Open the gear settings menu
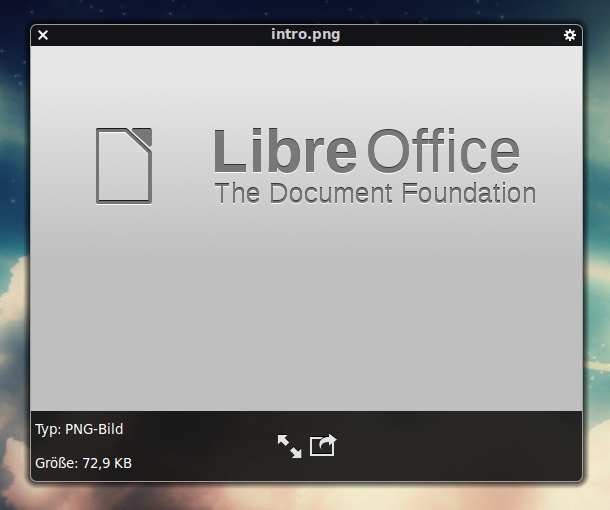Image resolution: width=610 pixels, height=510 pixels. pos(570,35)
